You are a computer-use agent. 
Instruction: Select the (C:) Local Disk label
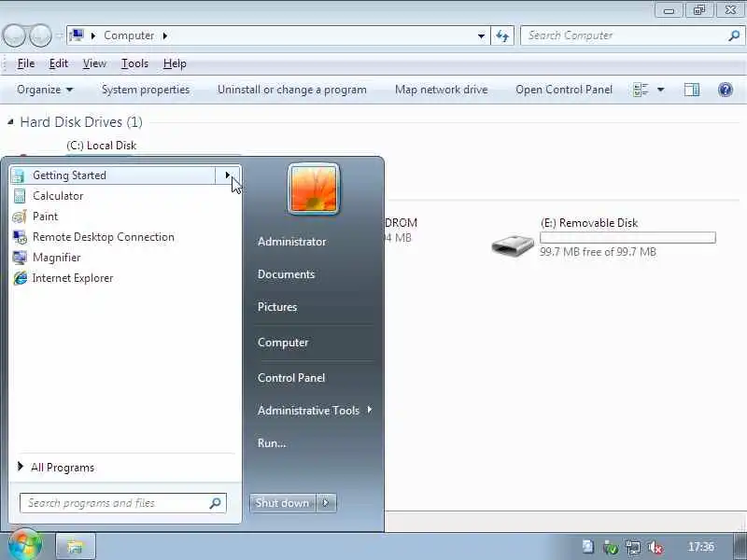(x=102, y=146)
